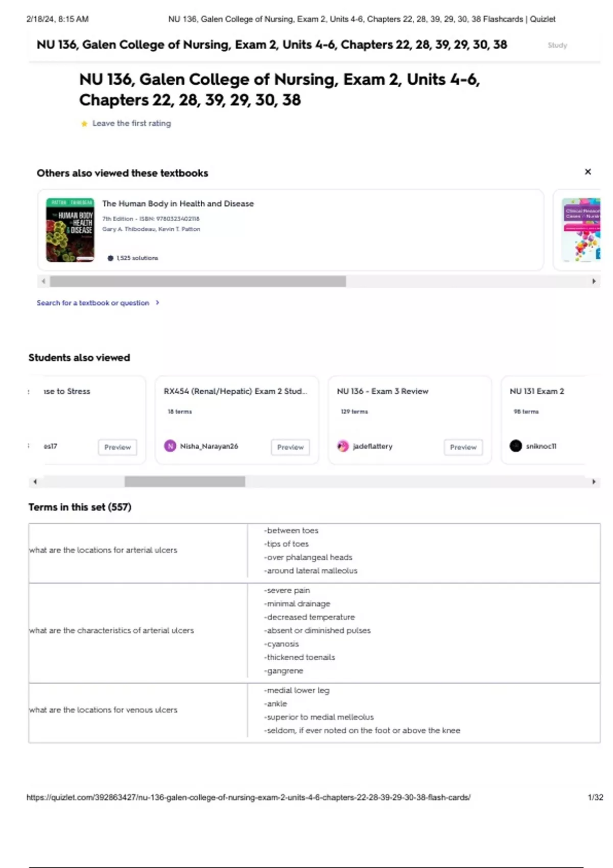Click sniknoc11 profile avatar
Viewport: 613px width, 868px height.
tap(515, 446)
